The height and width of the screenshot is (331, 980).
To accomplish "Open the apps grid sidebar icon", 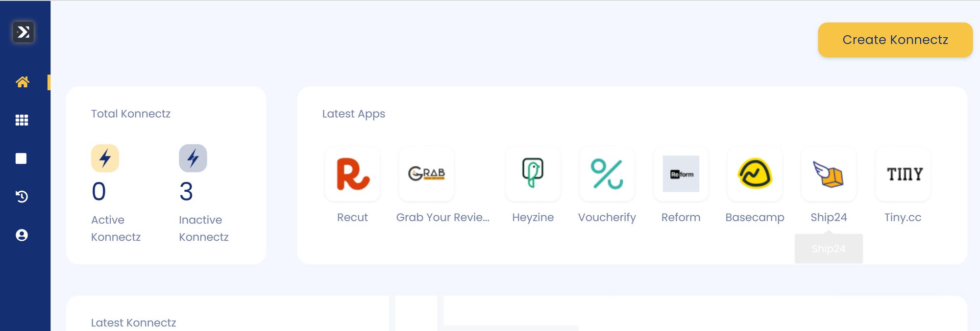I will point(22,120).
